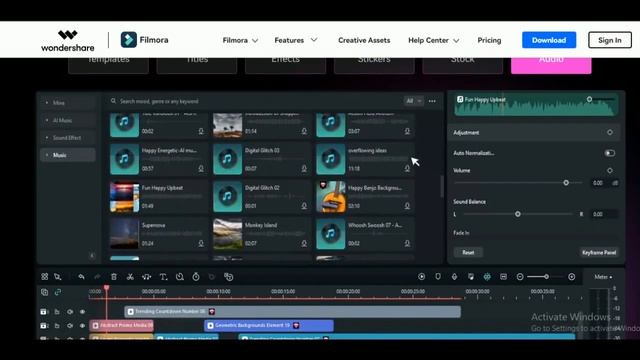Lock the first video track
This screenshot has height=360, width=640.
pyautogui.click(x=57, y=311)
